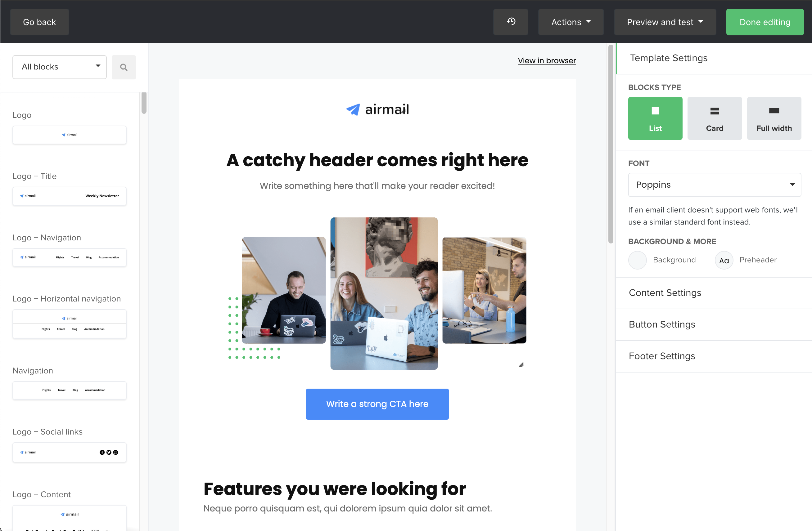Open the Poppins font dropdown

pyautogui.click(x=715, y=185)
